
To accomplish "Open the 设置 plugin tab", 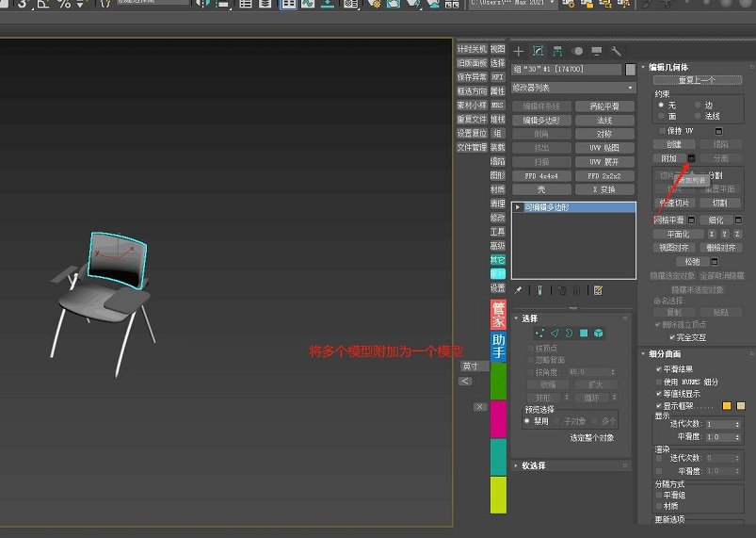I will point(498,288).
